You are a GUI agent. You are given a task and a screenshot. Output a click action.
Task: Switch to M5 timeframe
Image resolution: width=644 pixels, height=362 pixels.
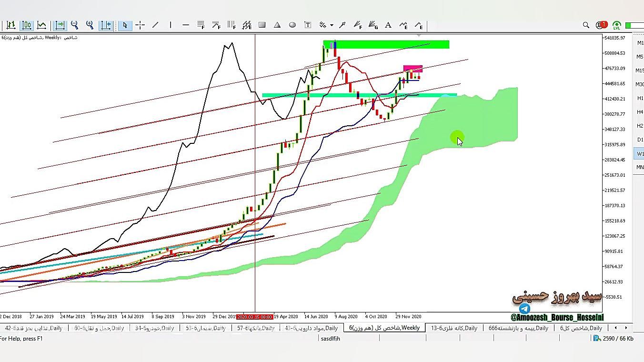coord(640,57)
